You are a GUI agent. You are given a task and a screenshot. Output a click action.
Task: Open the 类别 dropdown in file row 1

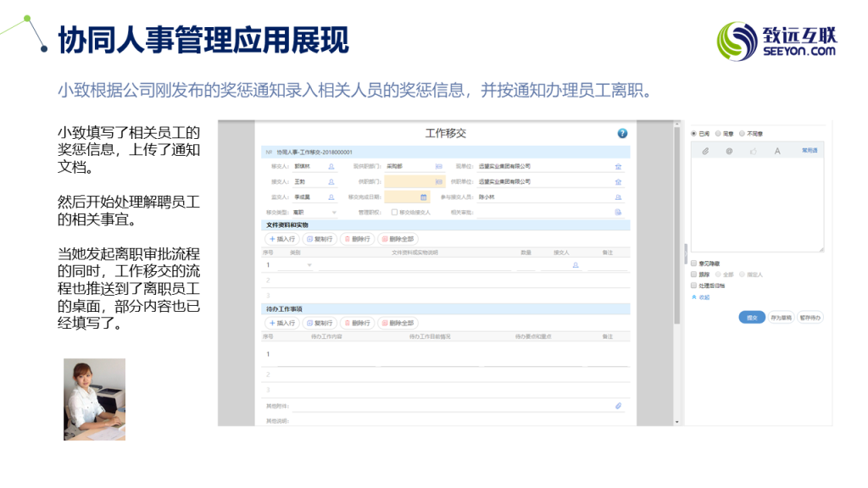[309, 265]
